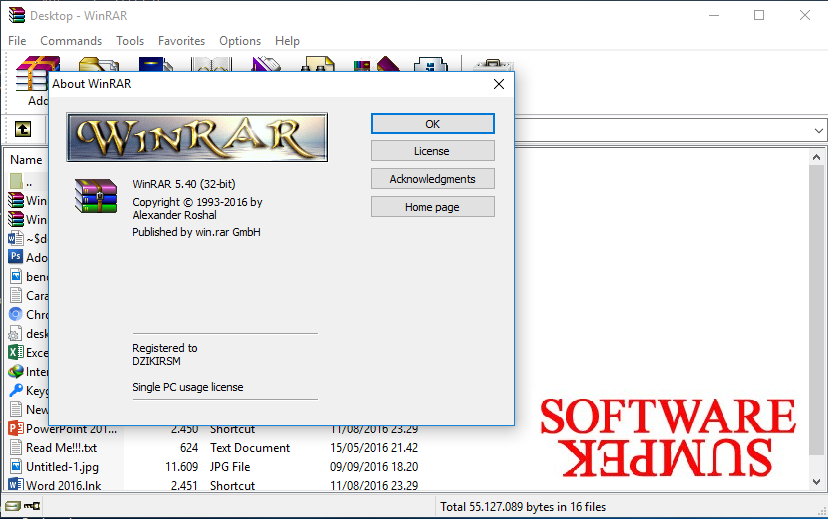Open the File menu
Viewport: 828px width, 519px height.
17,41
